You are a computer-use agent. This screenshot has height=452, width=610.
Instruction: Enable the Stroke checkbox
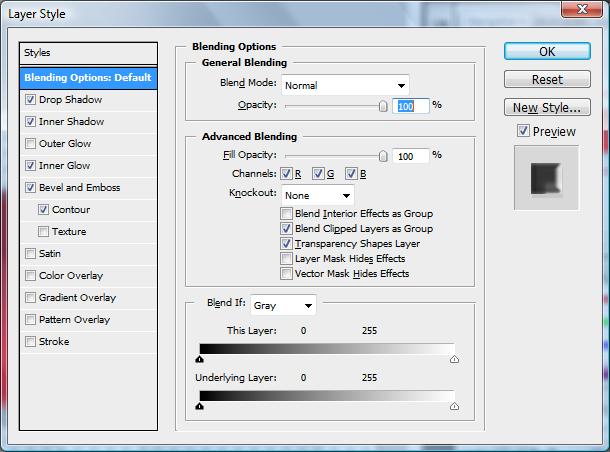tap(30, 342)
